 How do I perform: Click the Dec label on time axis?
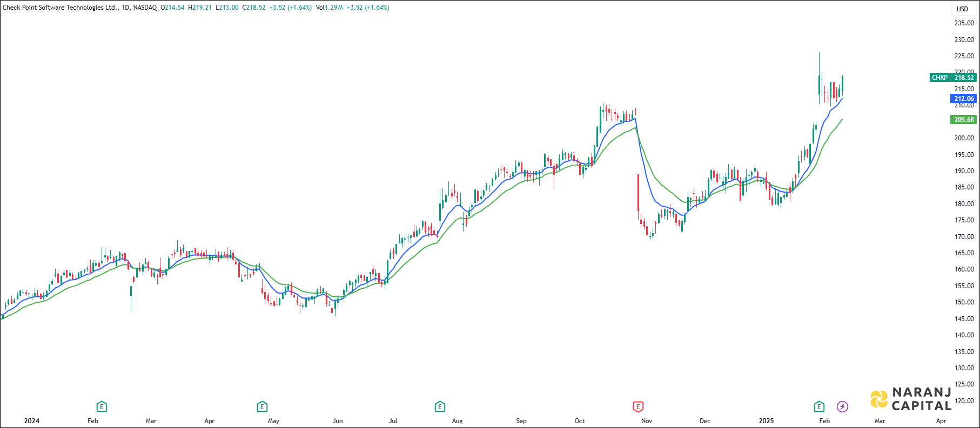tap(705, 421)
